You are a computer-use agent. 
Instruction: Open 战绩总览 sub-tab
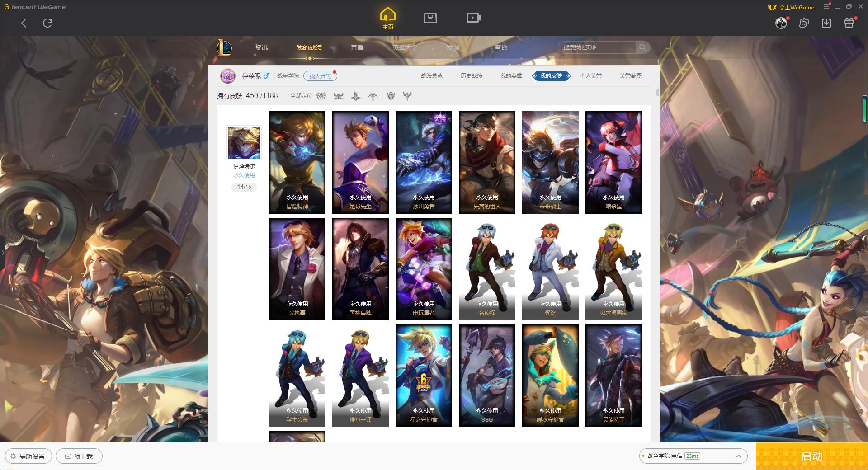coord(432,76)
